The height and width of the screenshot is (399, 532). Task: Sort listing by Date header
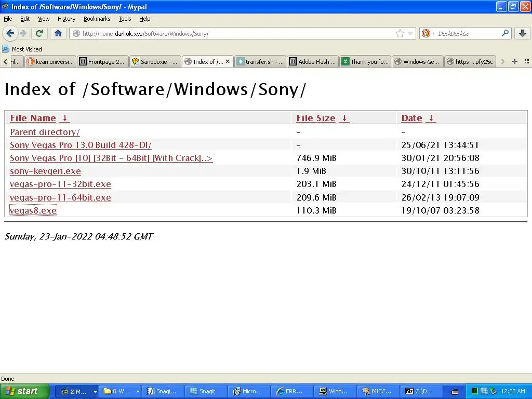[x=411, y=118]
